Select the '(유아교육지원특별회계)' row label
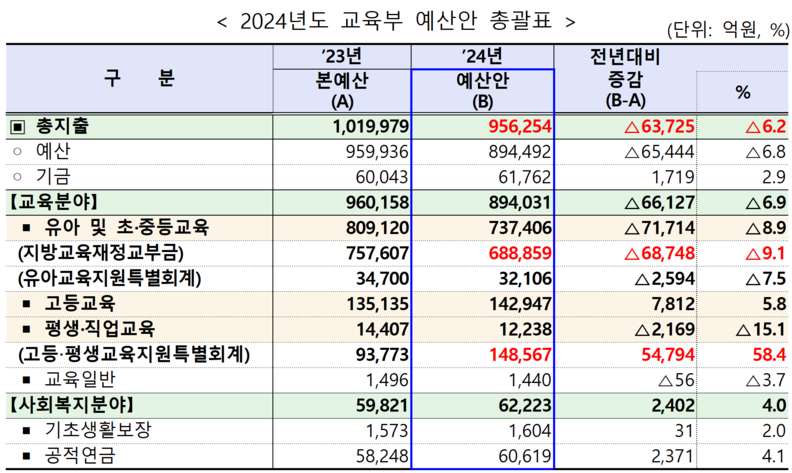The width and height of the screenshot is (792, 473). click(110, 278)
